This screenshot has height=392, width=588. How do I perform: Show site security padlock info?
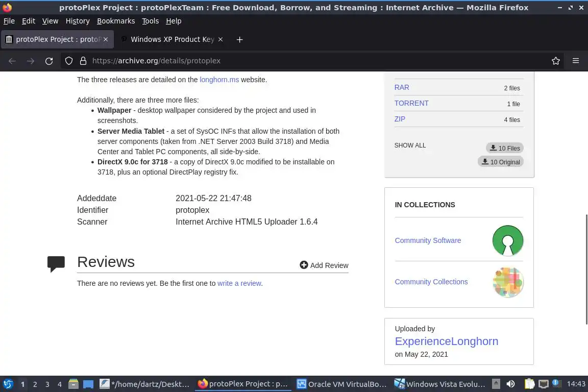[83, 61]
